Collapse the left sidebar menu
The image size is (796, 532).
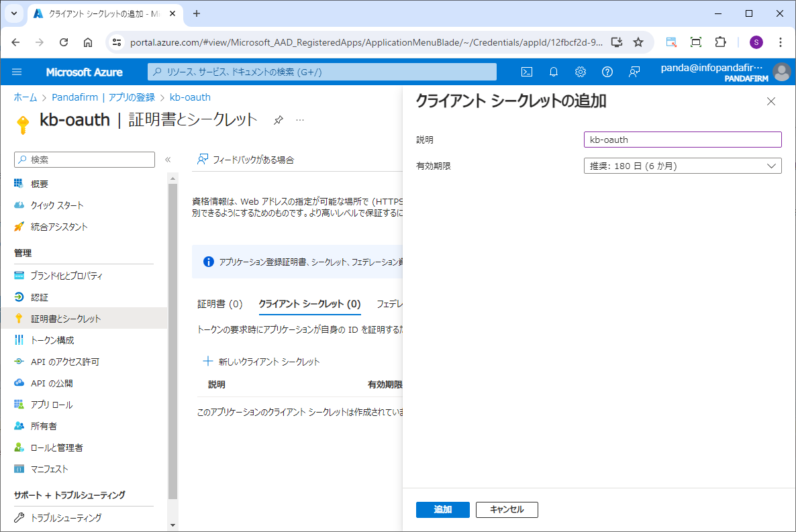168,160
